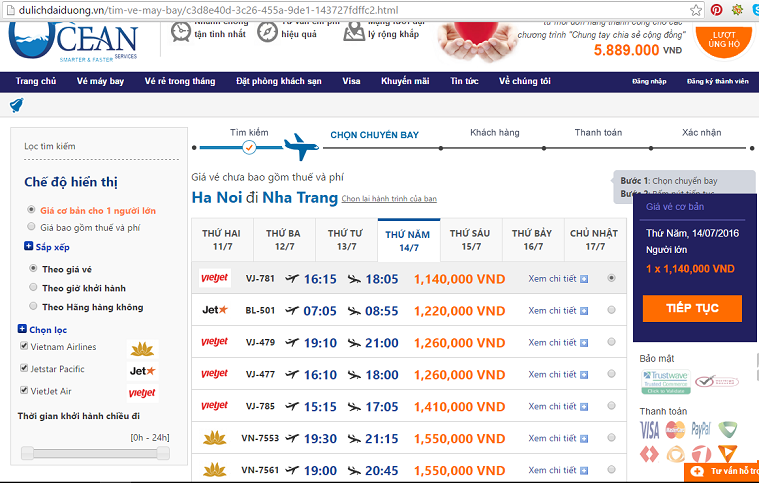Select the Giá bao gồm thuế và phí option
Screen dimensions: 759x483
(x=31, y=226)
